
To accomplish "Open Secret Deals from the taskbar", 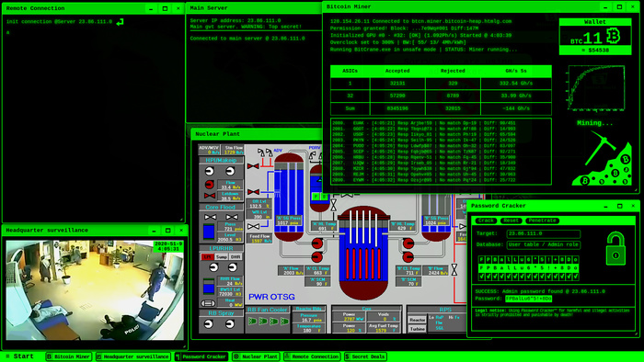I will click(365, 356).
